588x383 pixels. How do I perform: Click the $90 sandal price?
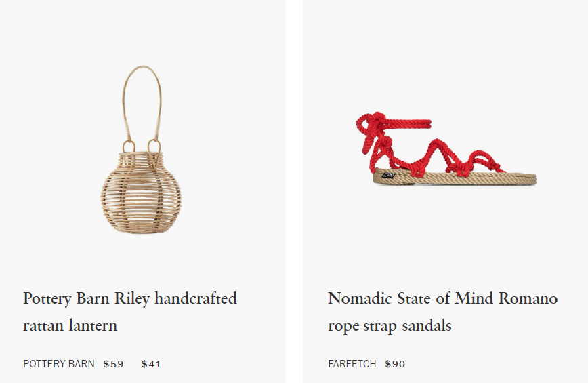pos(395,364)
